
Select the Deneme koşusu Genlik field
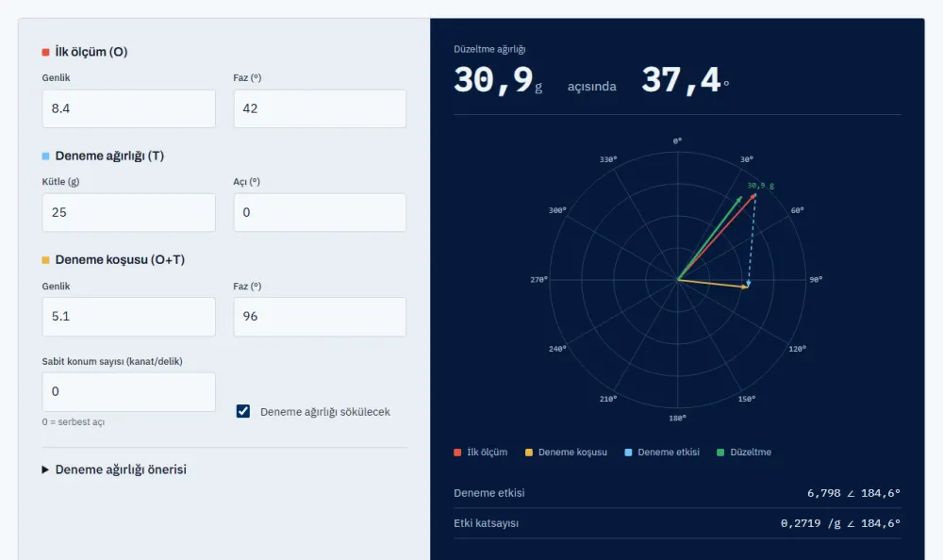[x=128, y=317]
